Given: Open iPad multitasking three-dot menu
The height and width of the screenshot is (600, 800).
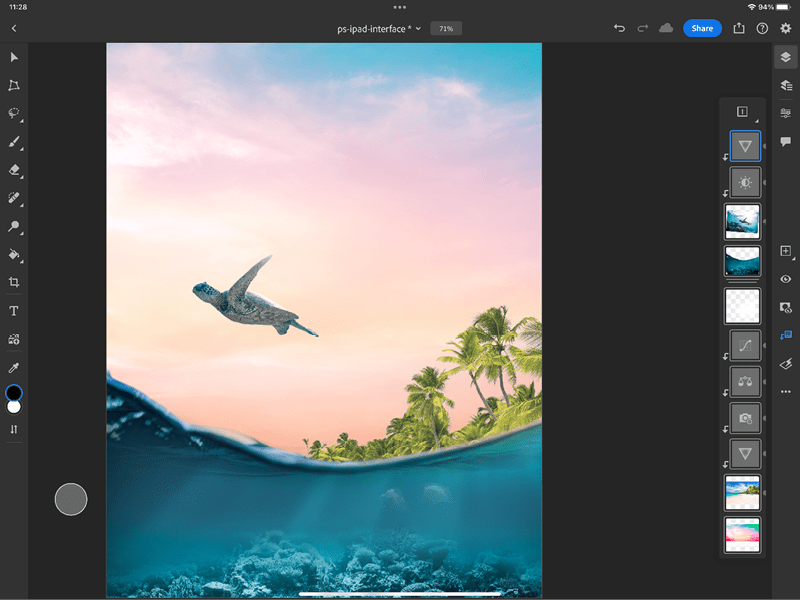Looking at the screenshot, I should (x=399, y=7).
